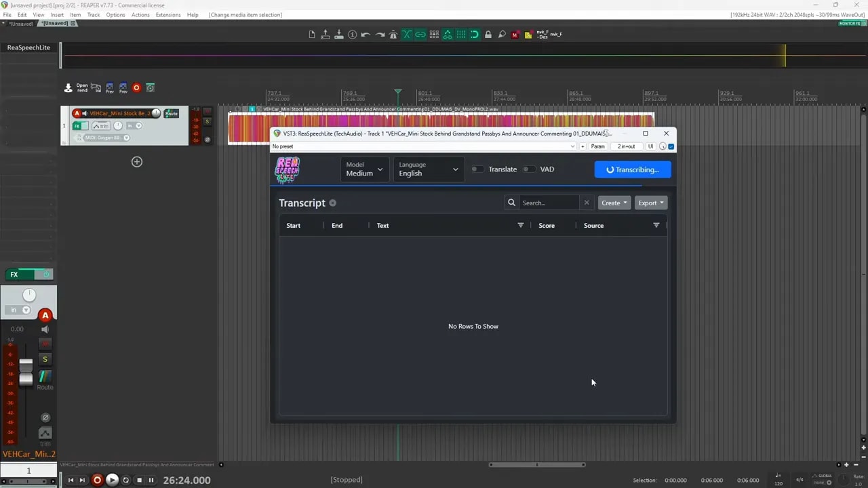
Task: Open MIDI Oxygen 88 input dropdown
Action: [x=106, y=138]
